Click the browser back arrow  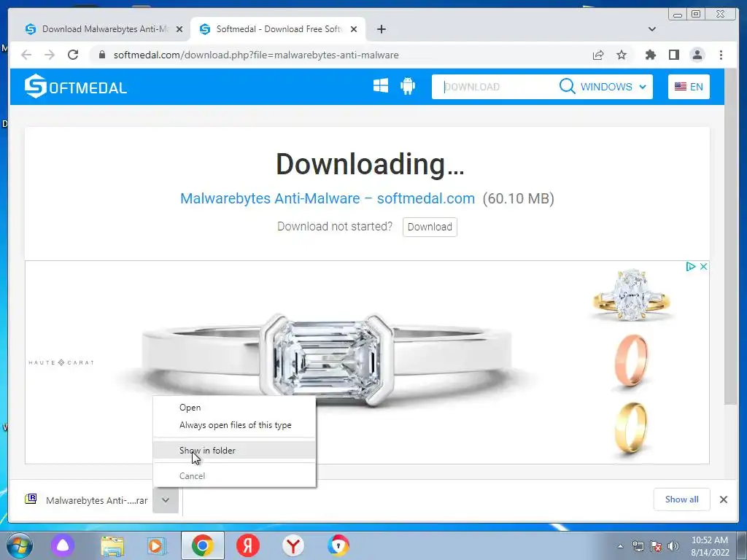[26, 55]
